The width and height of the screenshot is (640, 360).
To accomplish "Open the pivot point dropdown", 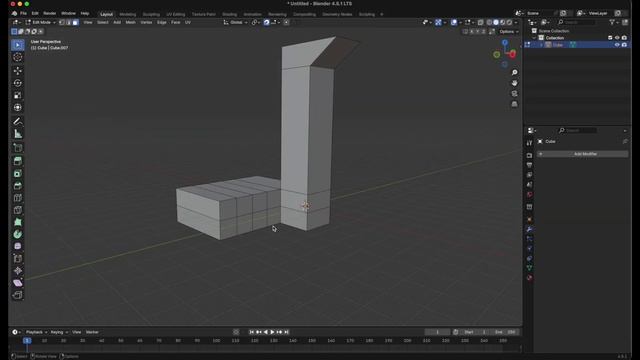I will point(256,22).
